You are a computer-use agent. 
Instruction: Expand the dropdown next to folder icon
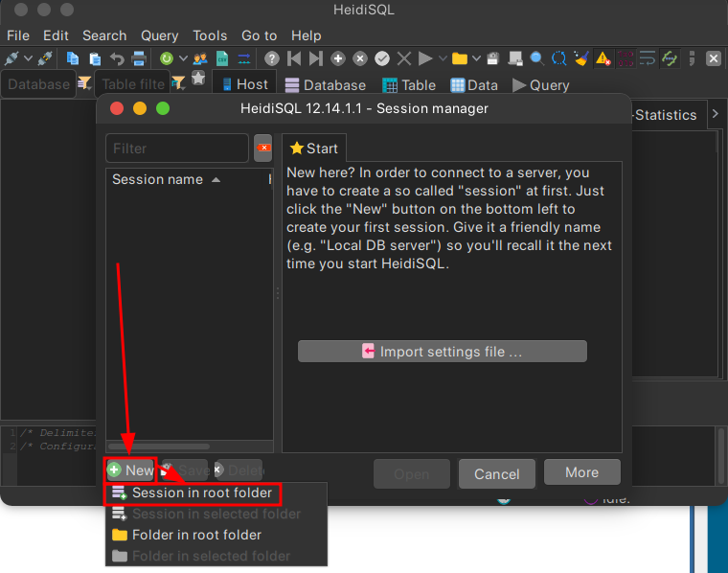pos(476,58)
